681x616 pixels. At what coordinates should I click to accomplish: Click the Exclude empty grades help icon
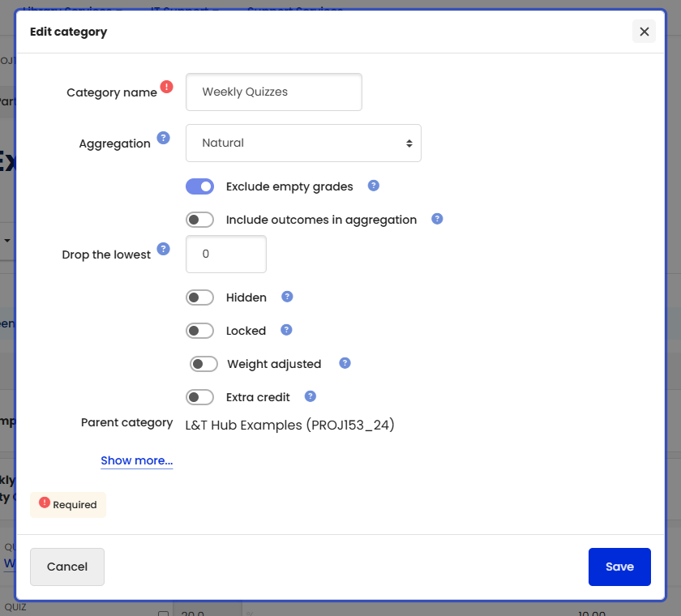373,186
